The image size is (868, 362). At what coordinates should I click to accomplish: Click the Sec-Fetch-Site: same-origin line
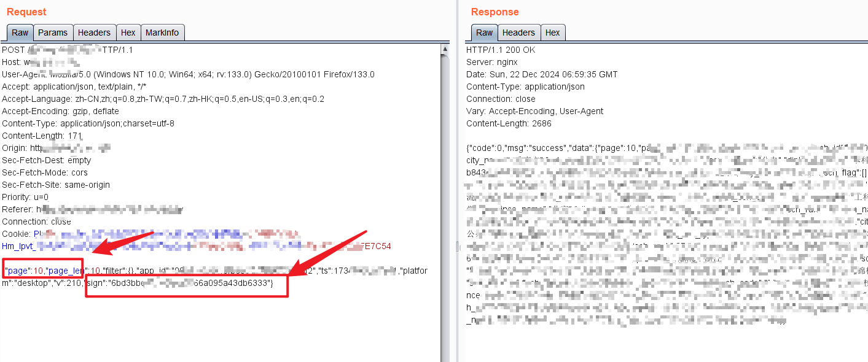click(56, 185)
